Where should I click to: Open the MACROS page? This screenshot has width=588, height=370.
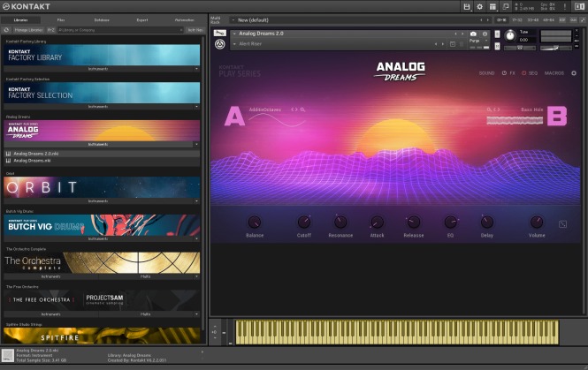point(554,73)
